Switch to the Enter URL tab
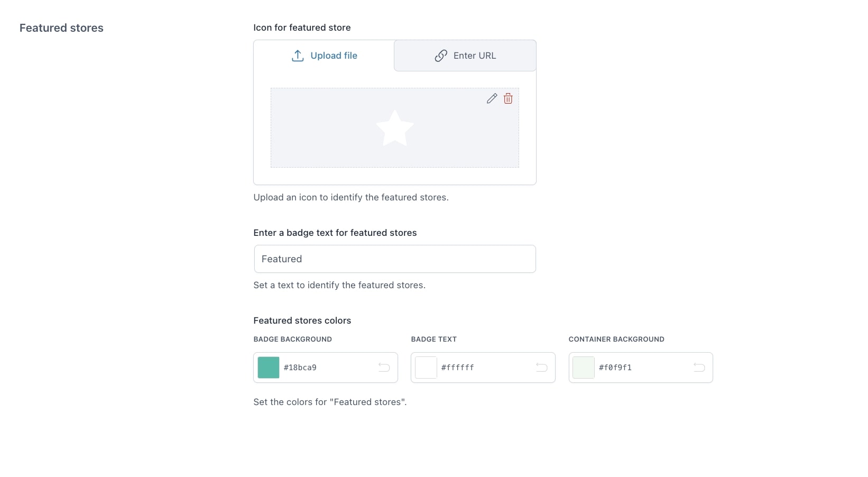The height and width of the screenshot is (477, 868). (x=465, y=56)
